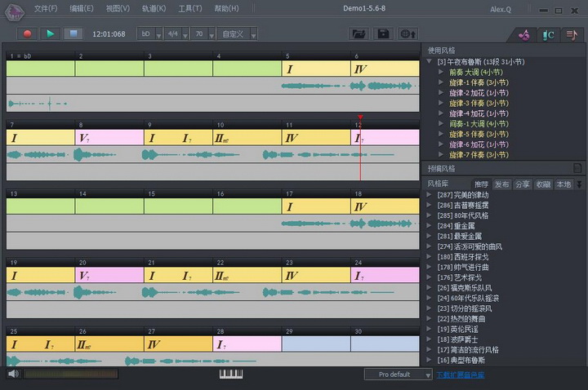588x390 pixels.
Task: Open the 4/4 time signature dropdown
Action: 176,34
